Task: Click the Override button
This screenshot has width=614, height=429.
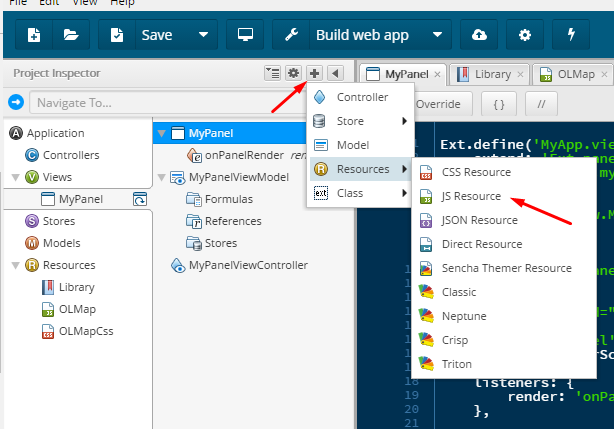Action: (x=438, y=104)
